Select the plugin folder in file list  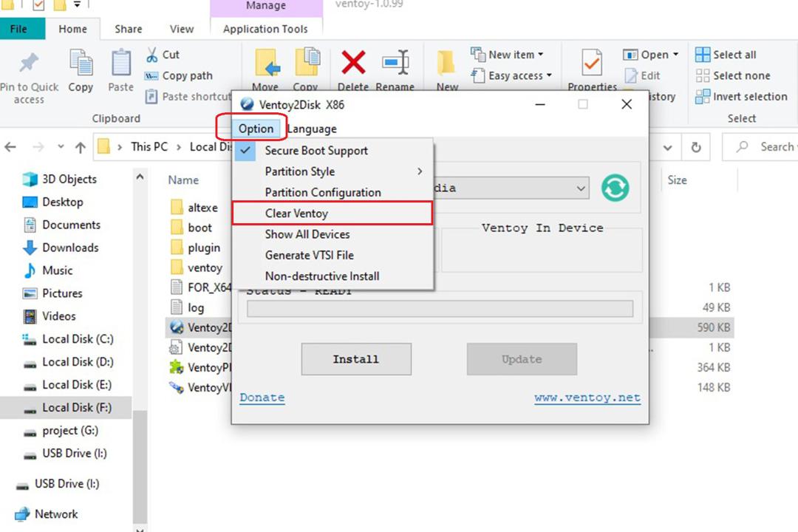[195, 248]
